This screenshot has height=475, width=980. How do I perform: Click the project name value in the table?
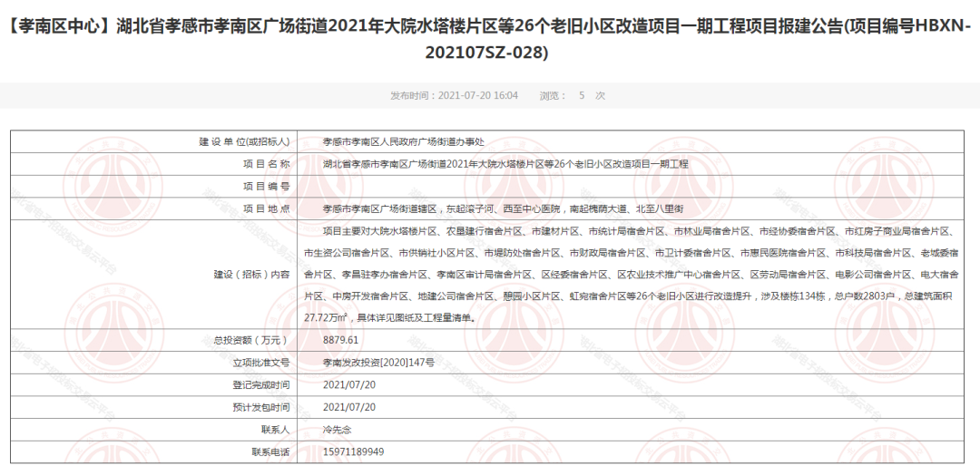(x=505, y=164)
